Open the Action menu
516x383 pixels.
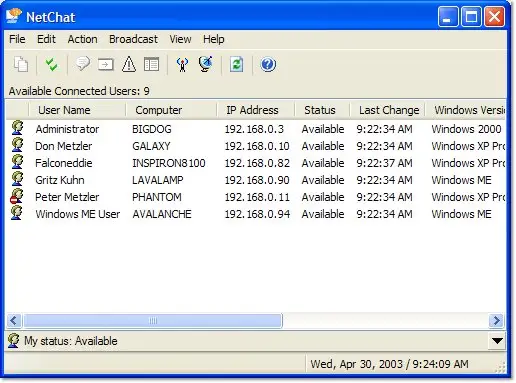[x=82, y=39]
